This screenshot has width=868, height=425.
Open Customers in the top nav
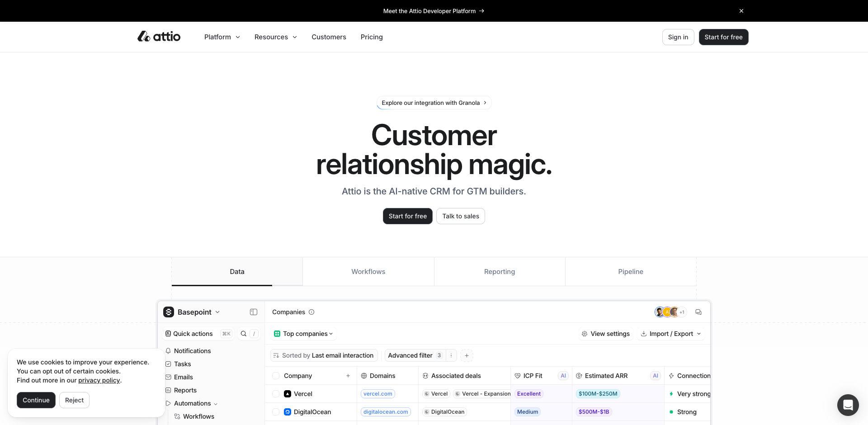[329, 37]
